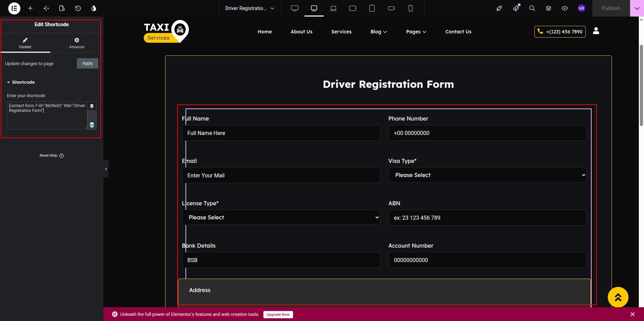Image resolution: width=644 pixels, height=321 pixels.
Task: Click the user profile icon in header
Action: point(596,31)
